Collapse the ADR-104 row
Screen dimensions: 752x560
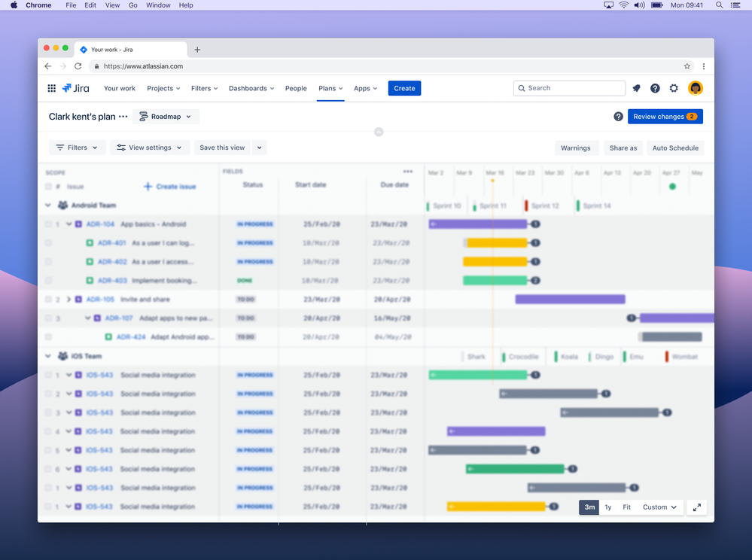click(x=69, y=224)
